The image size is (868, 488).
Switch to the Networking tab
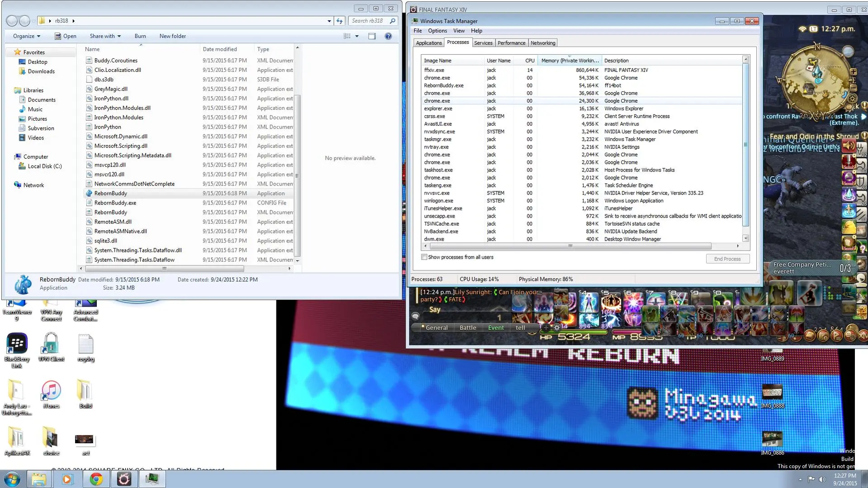(543, 43)
